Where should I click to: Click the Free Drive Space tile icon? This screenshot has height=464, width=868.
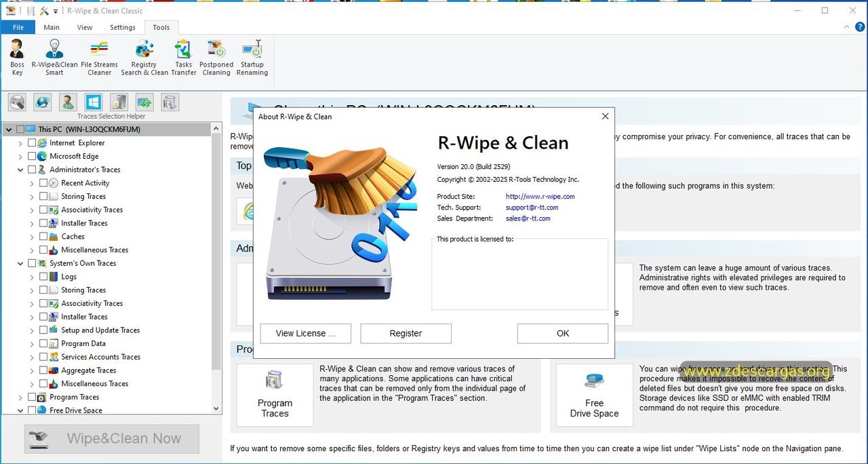coord(595,380)
